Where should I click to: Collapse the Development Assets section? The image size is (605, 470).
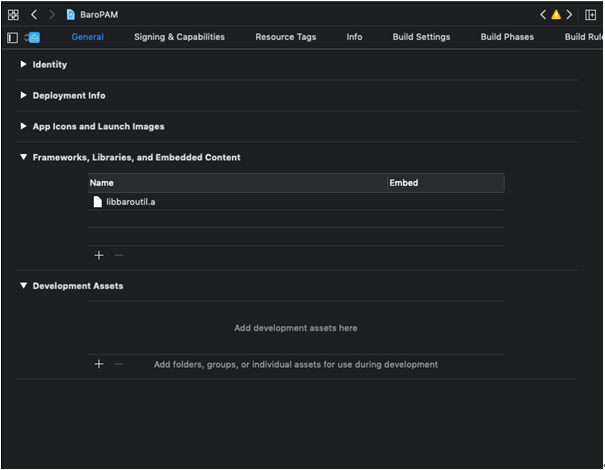[24, 286]
